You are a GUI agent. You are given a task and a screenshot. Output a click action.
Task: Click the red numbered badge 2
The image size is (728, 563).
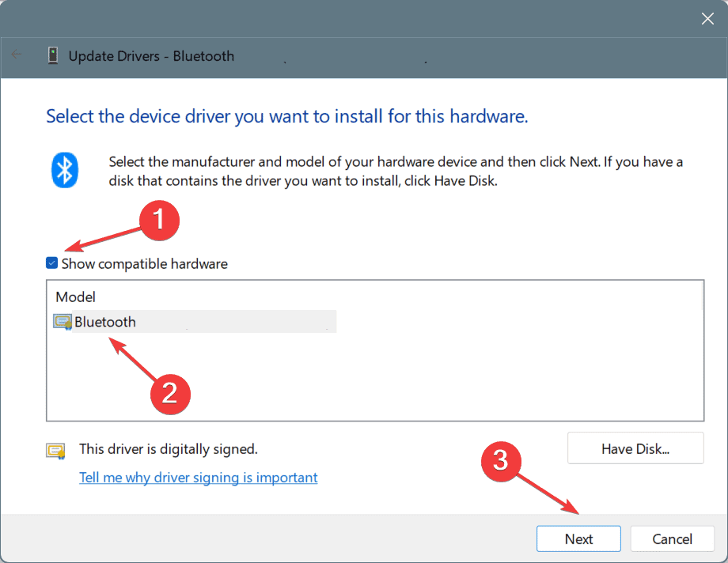coord(169,393)
